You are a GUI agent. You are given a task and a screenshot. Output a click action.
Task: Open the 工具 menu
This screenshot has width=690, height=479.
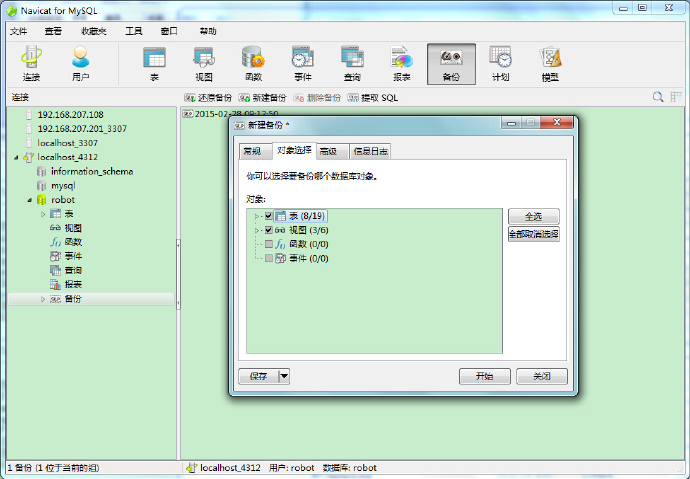133,31
